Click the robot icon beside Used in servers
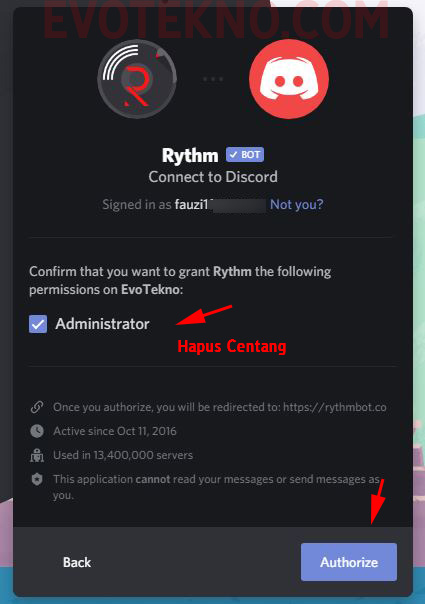The height and width of the screenshot is (604, 425). [x=37, y=455]
